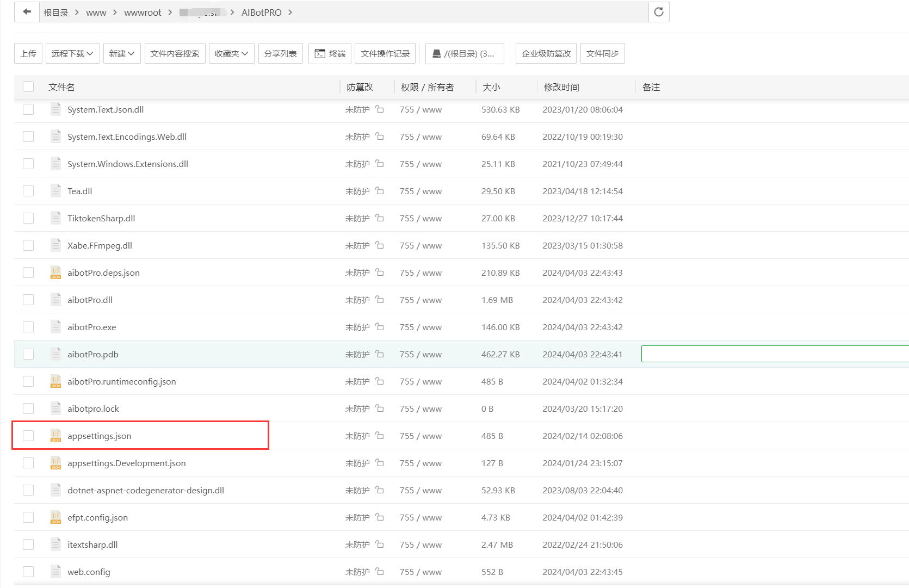This screenshot has height=588, width=909.
Task: Refresh the file list
Action: (658, 12)
